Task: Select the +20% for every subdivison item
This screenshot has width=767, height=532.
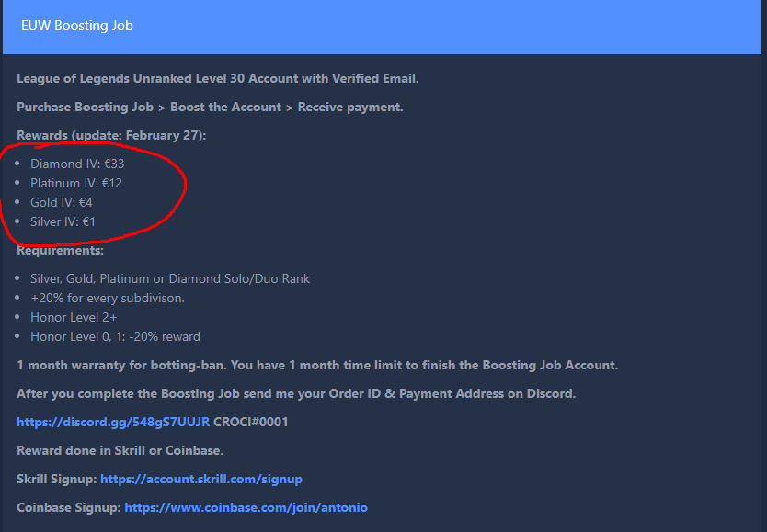Action: point(108,298)
